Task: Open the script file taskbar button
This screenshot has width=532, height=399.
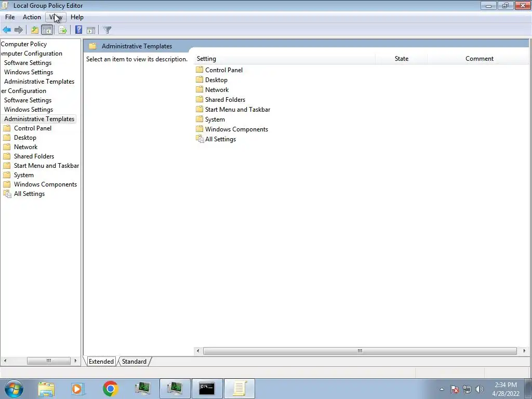Action: [x=239, y=389]
